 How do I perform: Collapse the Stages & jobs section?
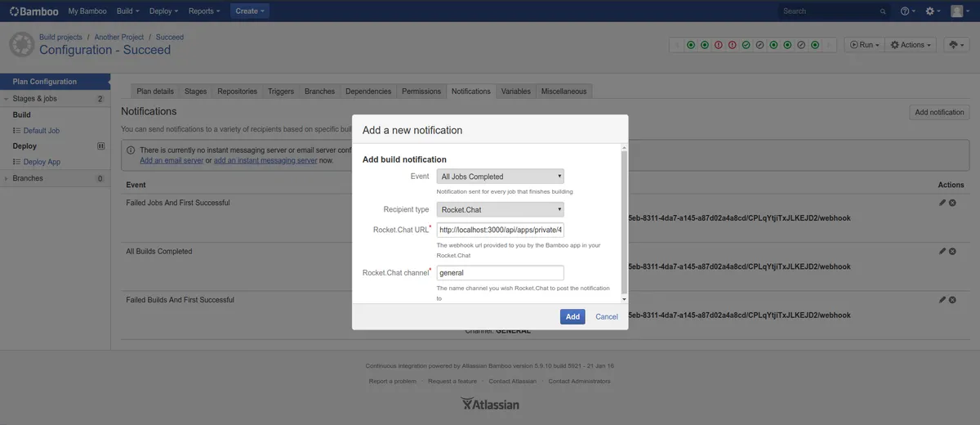point(7,99)
